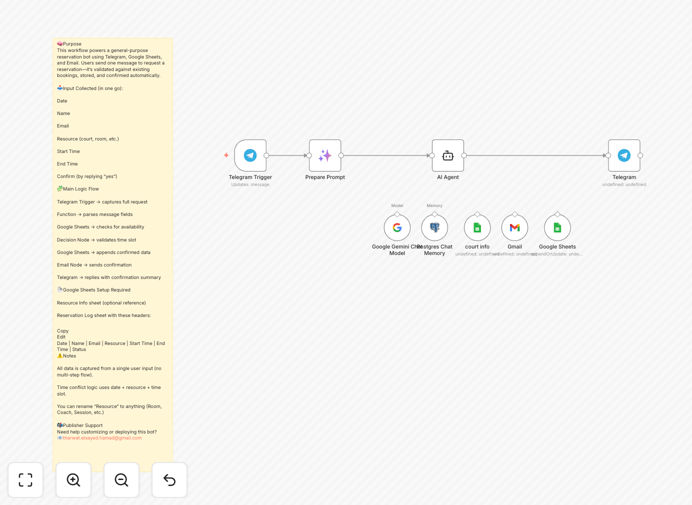Image resolution: width=692 pixels, height=505 pixels.
Task: Click the Model connector above Gemini node
Action: point(397,214)
